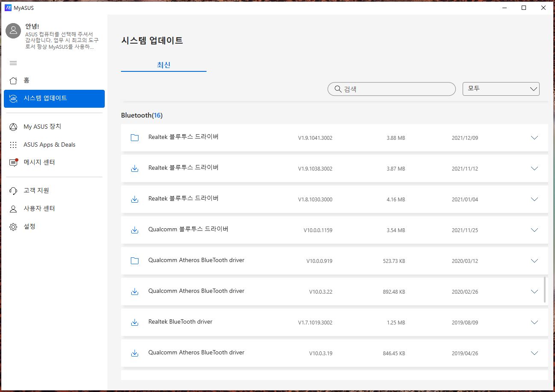Click the 2021/12/09 date text
The width and height of the screenshot is (555, 392).
pyautogui.click(x=465, y=138)
